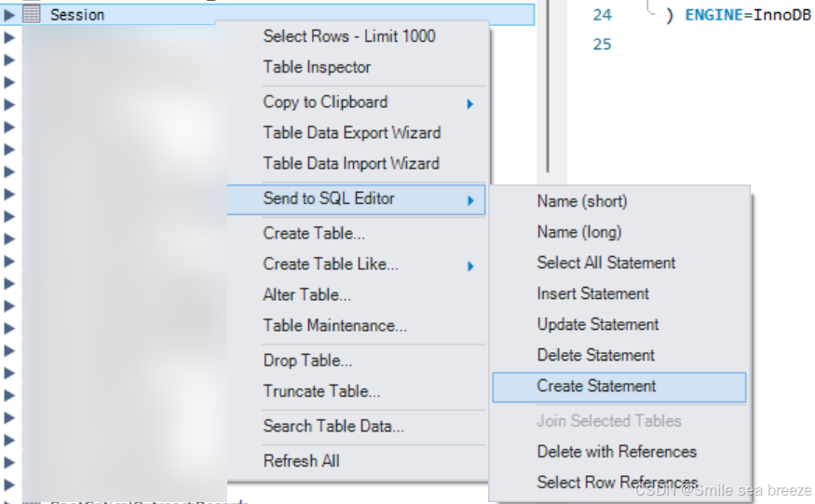This screenshot has width=815, height=504.
Task: Click line number 25 in editor
Action: (x=602, y=44)
